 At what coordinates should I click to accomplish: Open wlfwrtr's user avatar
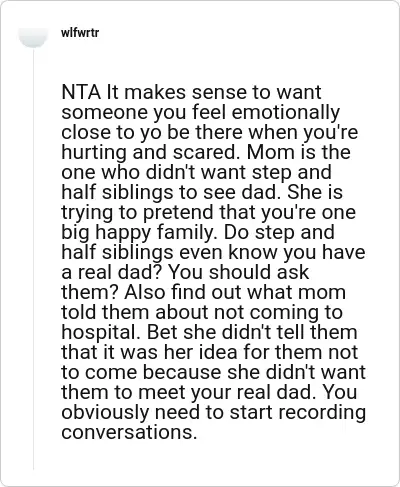click(x=33, y=35)
